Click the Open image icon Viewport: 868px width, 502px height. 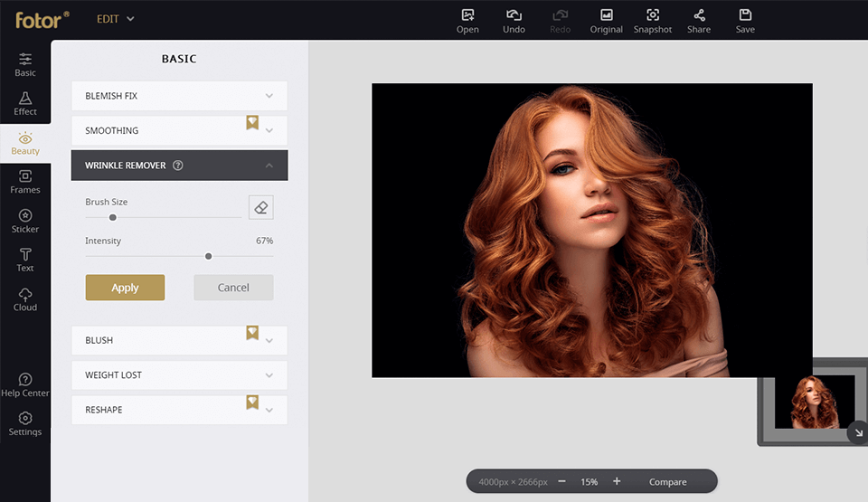point(467,20)
